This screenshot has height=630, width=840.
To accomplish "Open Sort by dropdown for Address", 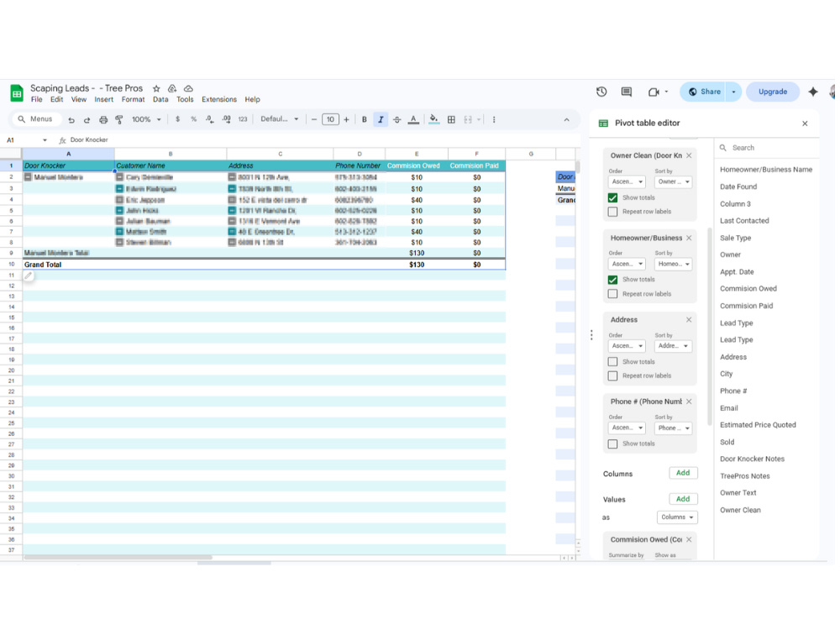I will tap(674, 345).
